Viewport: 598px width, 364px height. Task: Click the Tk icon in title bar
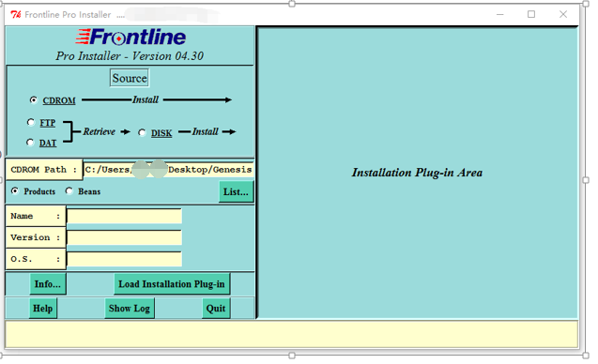(x=16, y=14)
